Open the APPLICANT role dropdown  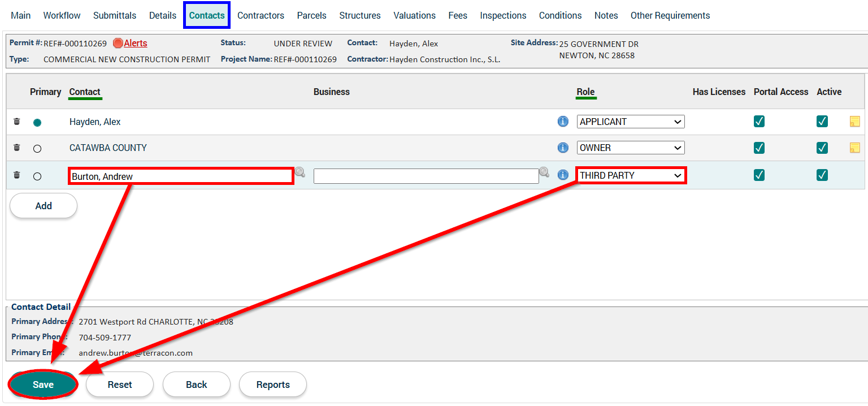[x=630, y=122]
